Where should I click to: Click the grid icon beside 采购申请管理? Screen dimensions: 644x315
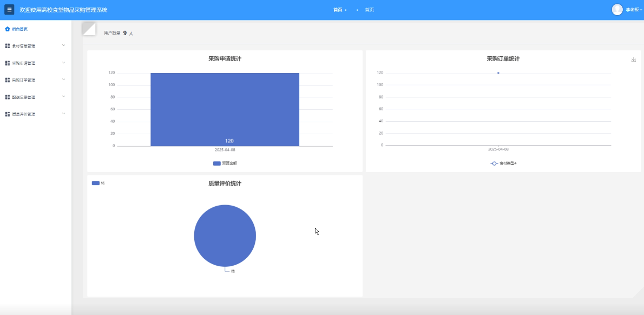pyautogui.click(x=7, y=63)
